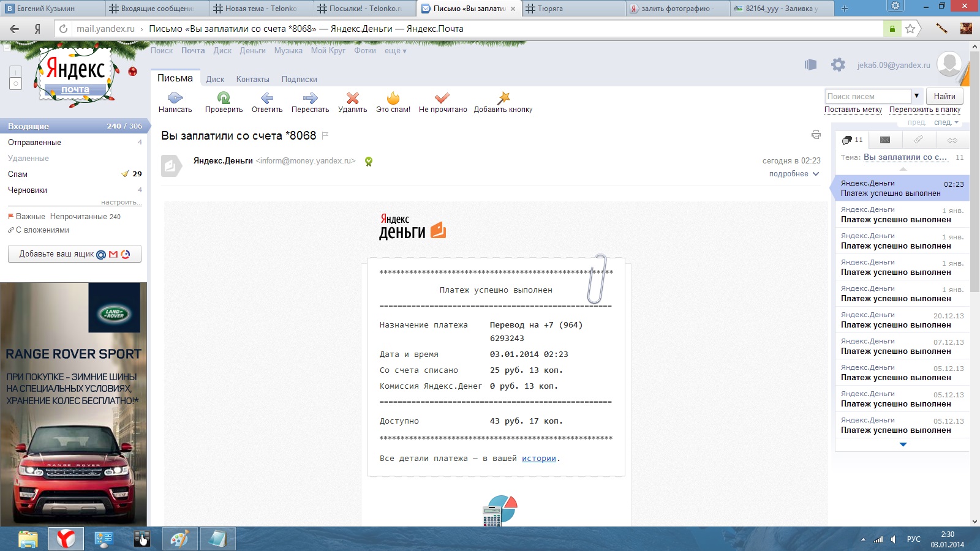Open the print icon for this letter
980x551 pixels.
pyautogui.click(x=816, y=135)
